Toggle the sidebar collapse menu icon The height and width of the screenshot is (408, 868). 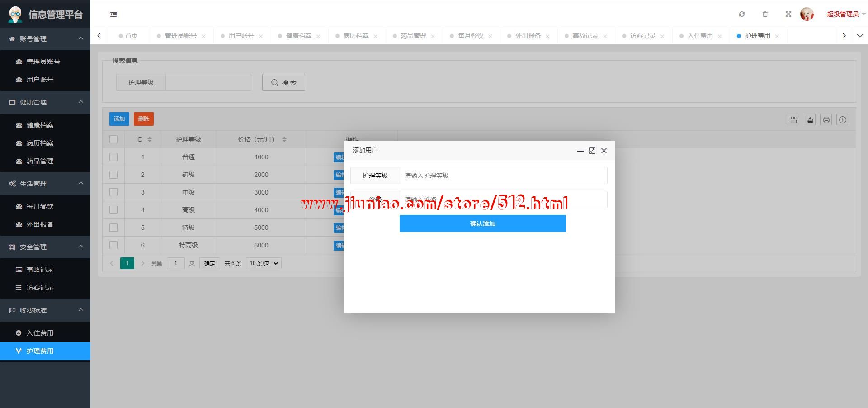(x=113, y=14)
